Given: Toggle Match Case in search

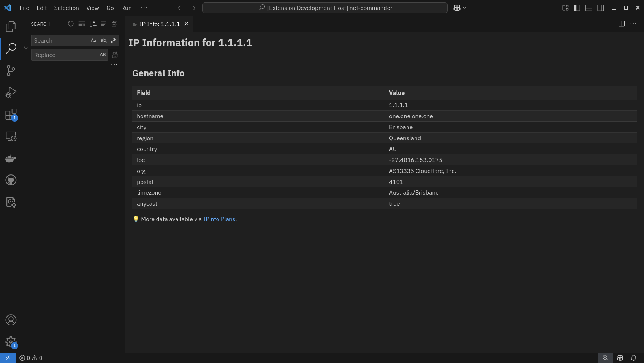Looking at the screenshot, I should pyautogui.click(x=93, y=41).
